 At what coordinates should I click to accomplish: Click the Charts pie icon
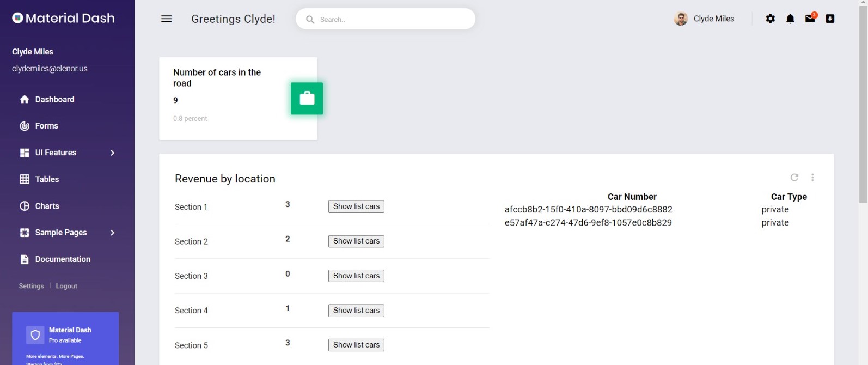[25, 206]
